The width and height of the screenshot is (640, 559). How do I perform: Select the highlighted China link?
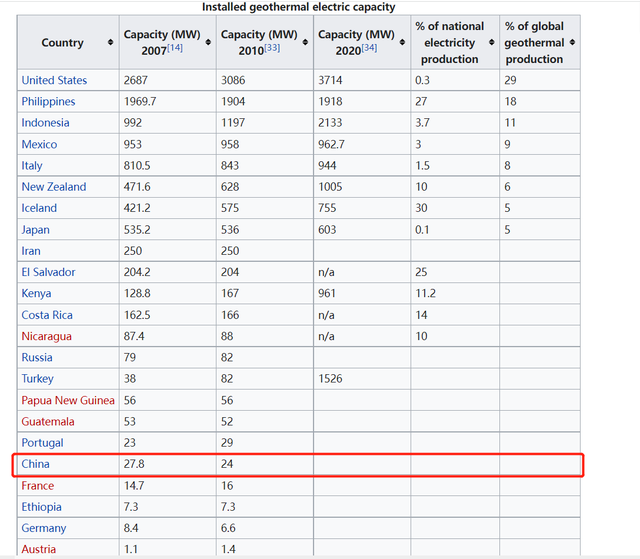36,464
